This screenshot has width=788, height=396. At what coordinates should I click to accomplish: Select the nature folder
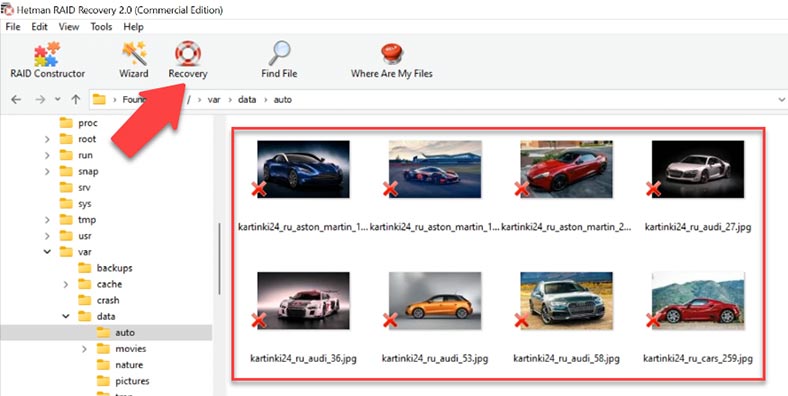(120, 364)
